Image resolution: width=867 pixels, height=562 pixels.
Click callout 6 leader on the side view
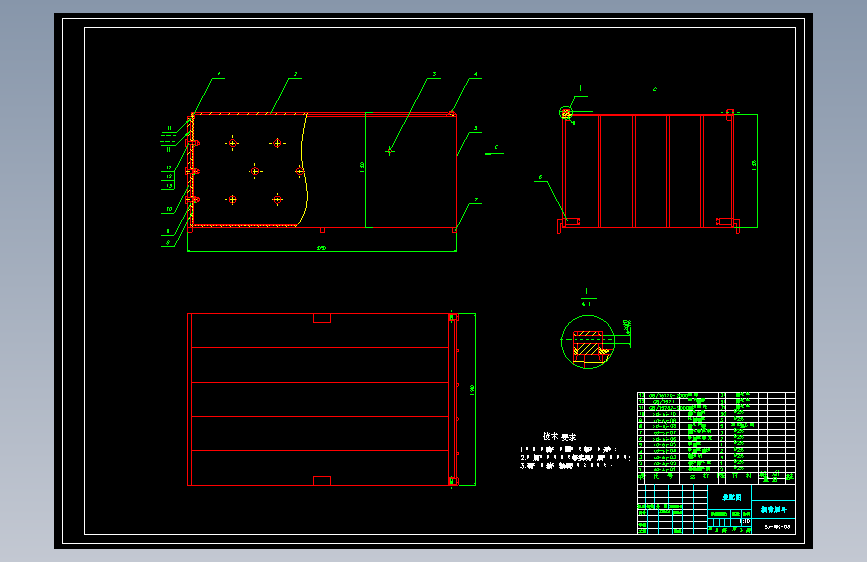click(553, 196)
